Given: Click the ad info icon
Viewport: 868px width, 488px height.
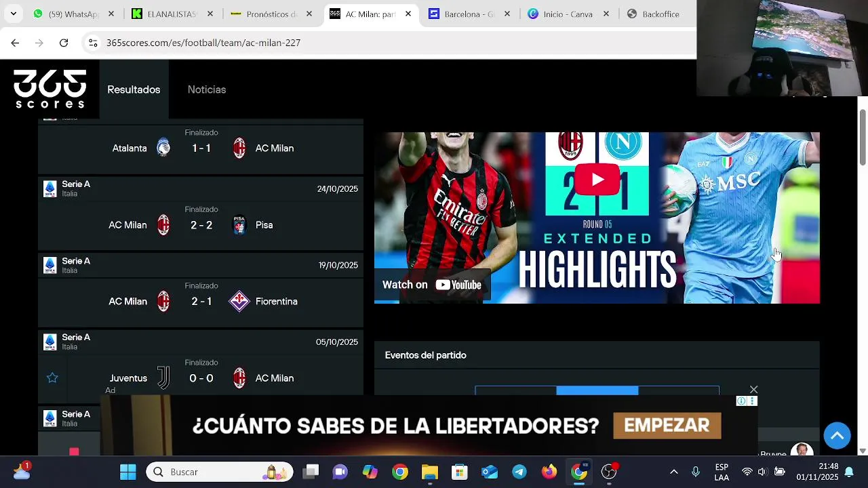Looking at the screenshot, I should pyautogui.click(x=741, y=401).
